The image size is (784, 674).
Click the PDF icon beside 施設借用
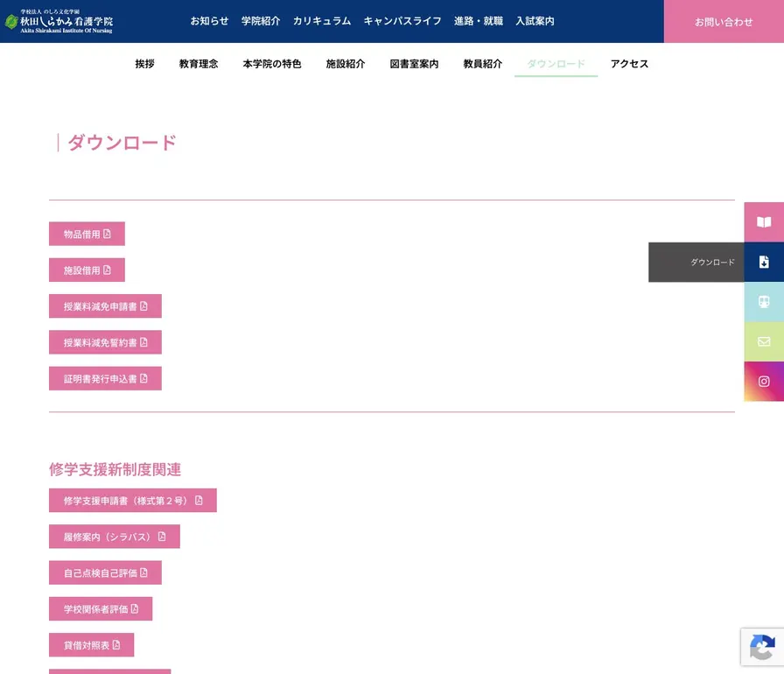pos(107,270)
